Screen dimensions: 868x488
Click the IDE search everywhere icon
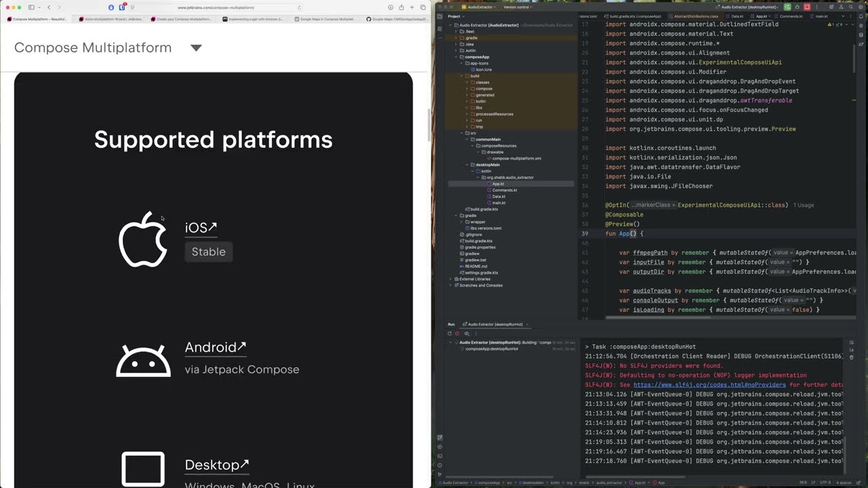click(850, 7)
